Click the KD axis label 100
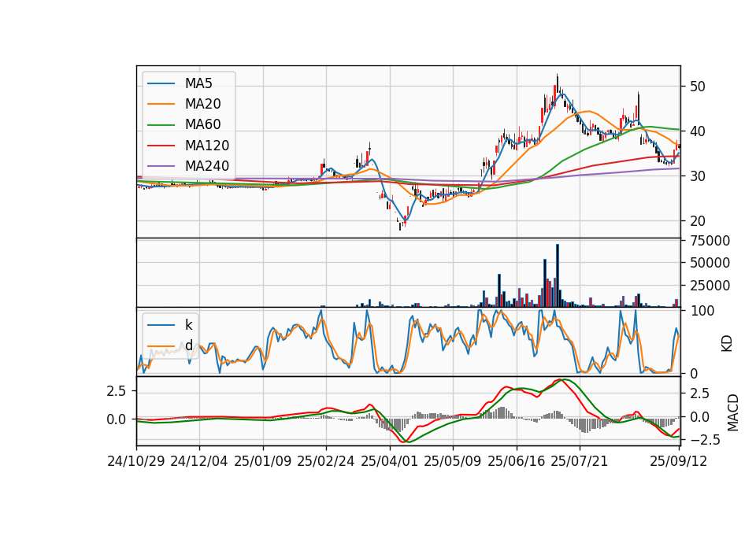This screenshot has width=756, height=543. click(702, 311)
